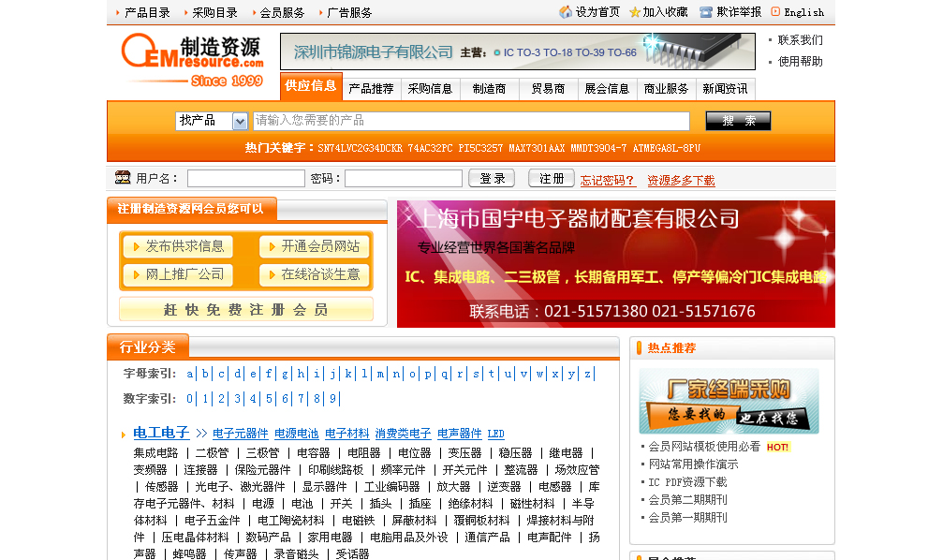The width and height of the screenshot is (943, 560).
Task: Click letter index z
Action: pyautogui.click(x=587, y=374)
